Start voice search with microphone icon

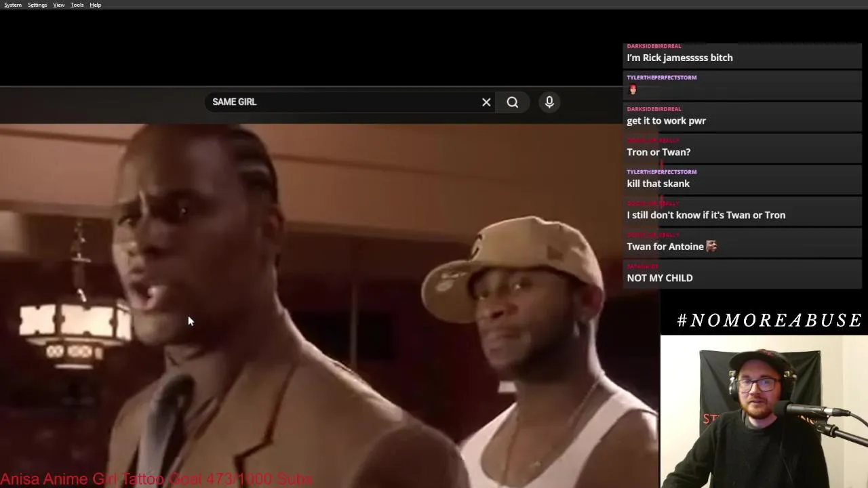(549, 102)
